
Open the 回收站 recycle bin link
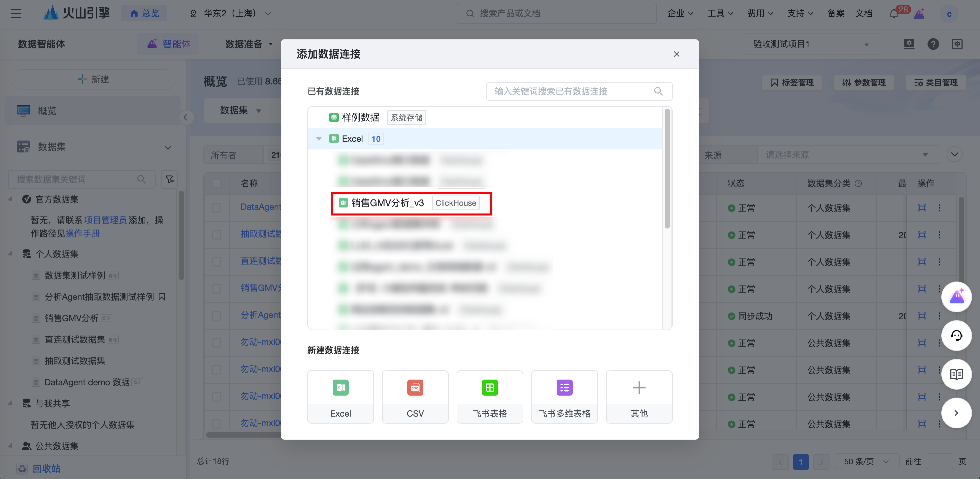coord(46,468)
